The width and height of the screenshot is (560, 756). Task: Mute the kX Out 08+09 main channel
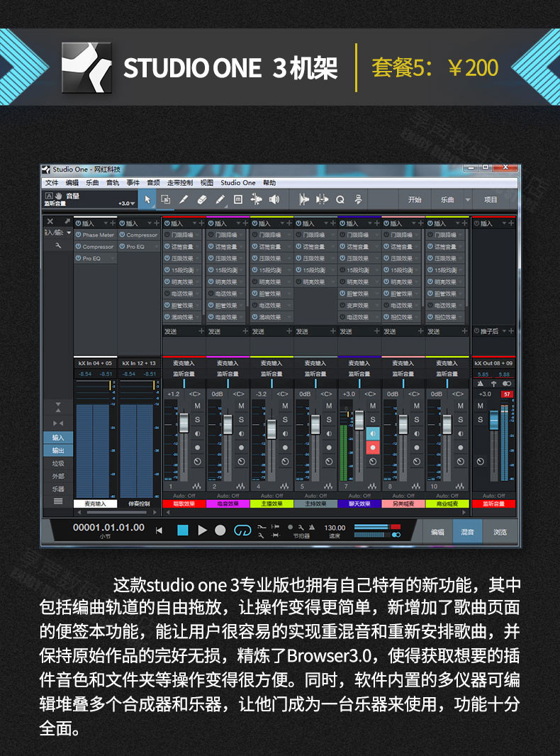coord(480,406)
